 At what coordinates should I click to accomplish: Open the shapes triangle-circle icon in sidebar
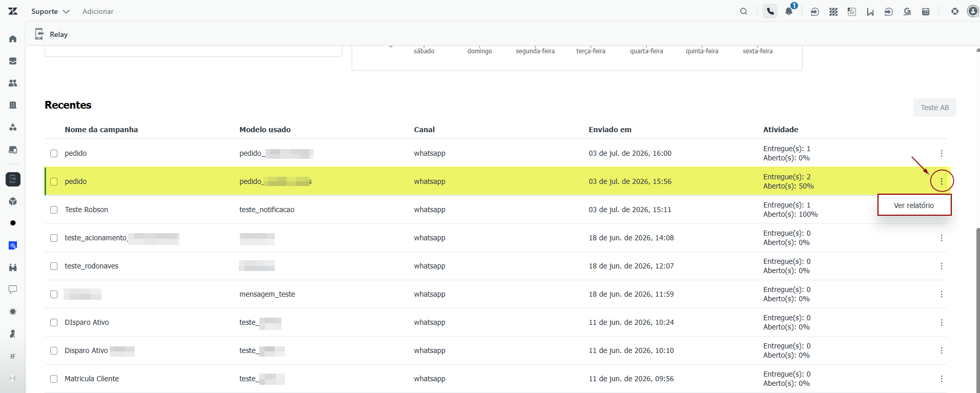(x=13, y=127)
